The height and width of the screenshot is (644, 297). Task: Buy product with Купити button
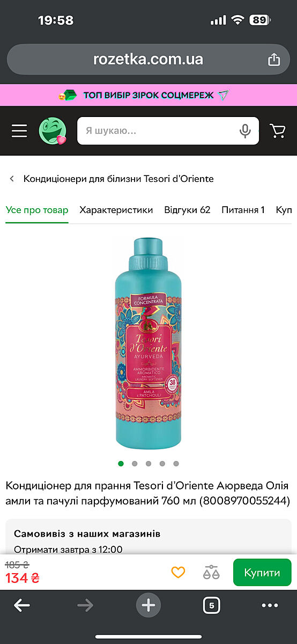click(x=262, y=573)
